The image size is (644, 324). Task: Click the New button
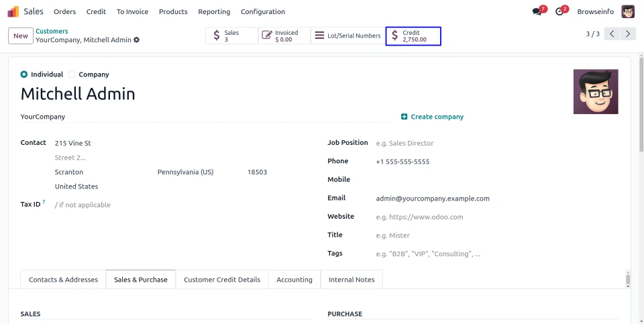(x=21, y=36)
